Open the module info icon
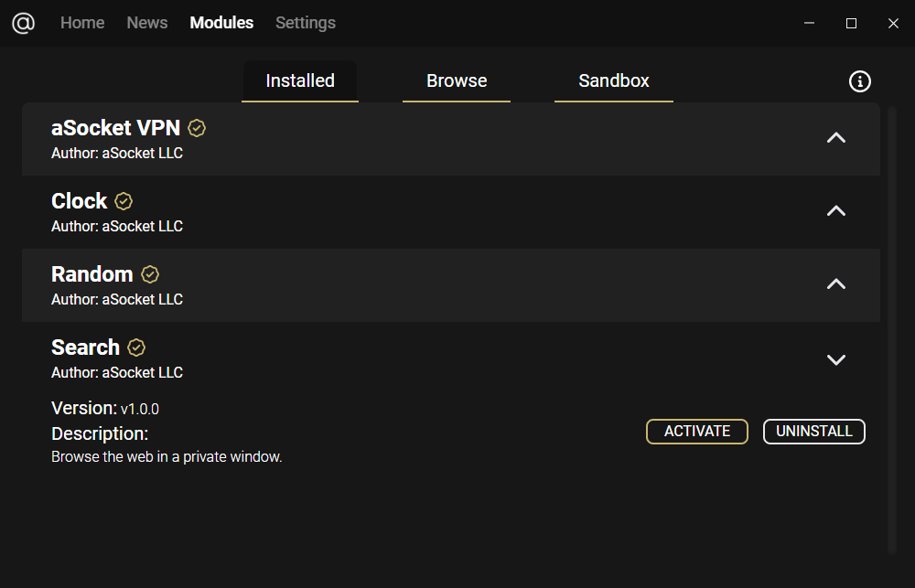 coord(860,81)
